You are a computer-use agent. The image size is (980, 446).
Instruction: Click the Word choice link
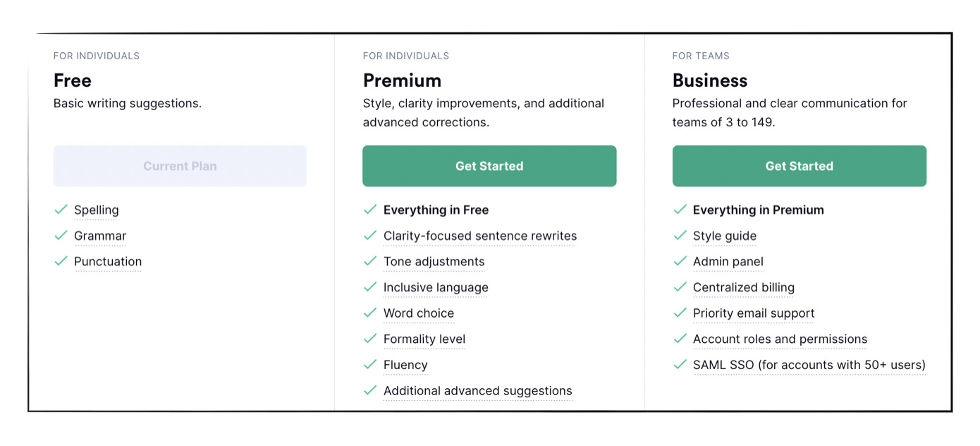point(419,313)
